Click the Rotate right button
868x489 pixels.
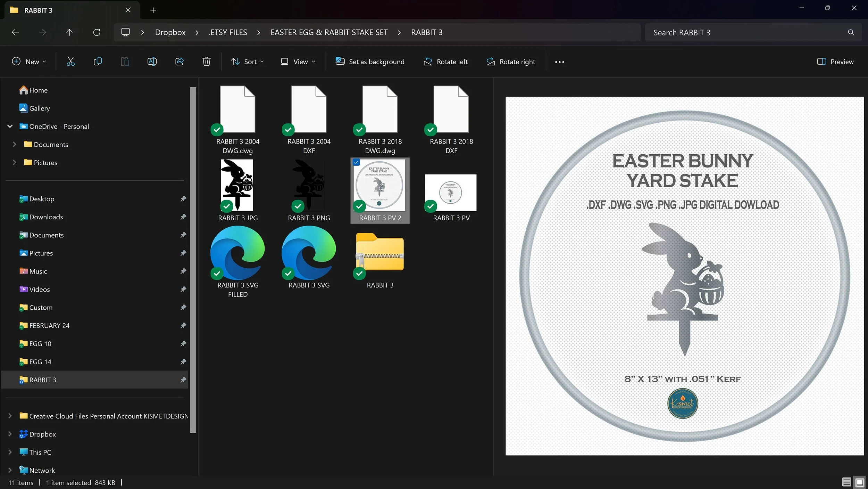click(511, 62)
